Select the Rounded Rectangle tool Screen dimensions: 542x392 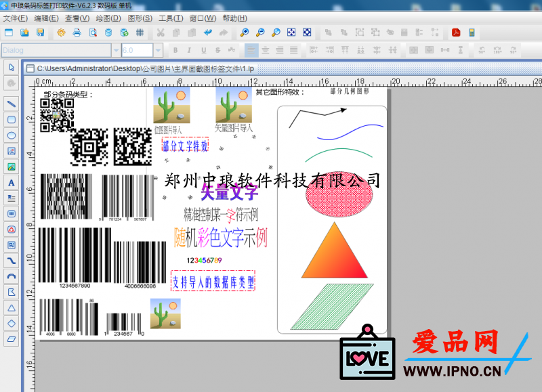tap(12, 120)
